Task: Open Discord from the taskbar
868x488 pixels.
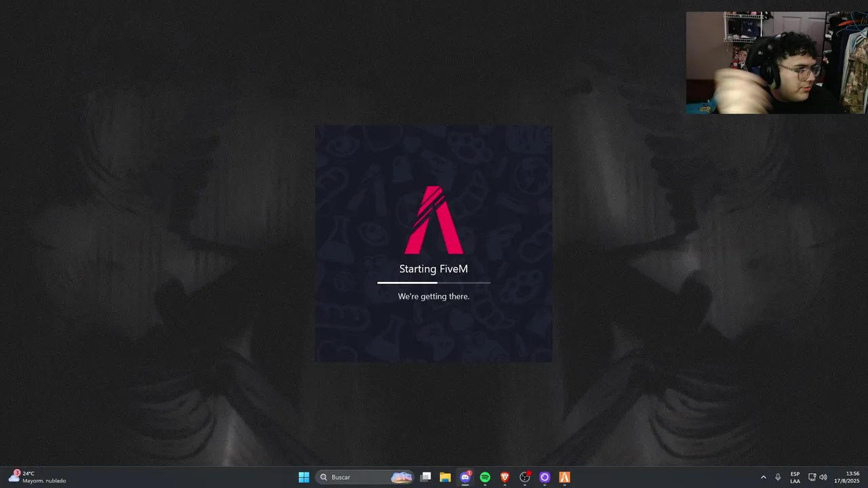Action: [x=465, y=477]
